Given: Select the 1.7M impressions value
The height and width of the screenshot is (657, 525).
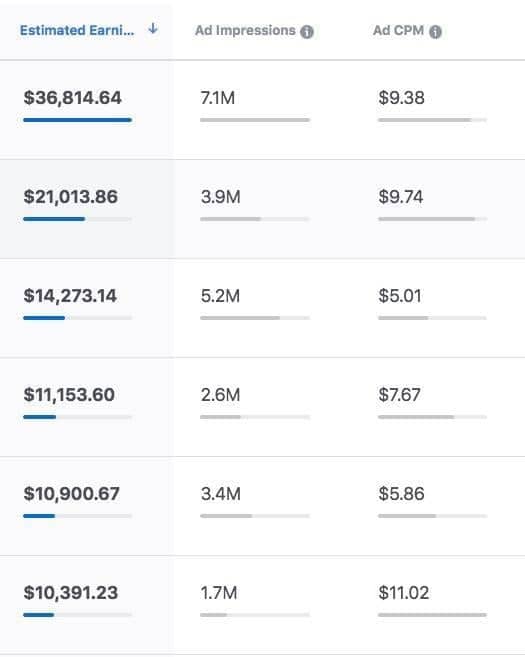Looking at the screenshot, I should tap(219, 593).
